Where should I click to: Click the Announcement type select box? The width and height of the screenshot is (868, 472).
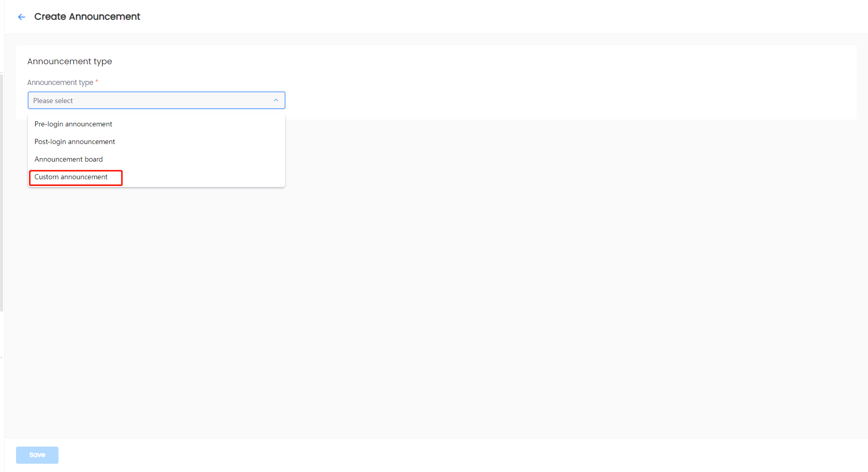pos(155,101)
